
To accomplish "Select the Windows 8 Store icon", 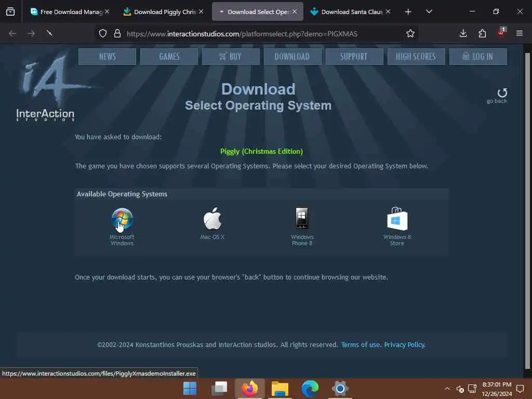I will coord(397,219).
